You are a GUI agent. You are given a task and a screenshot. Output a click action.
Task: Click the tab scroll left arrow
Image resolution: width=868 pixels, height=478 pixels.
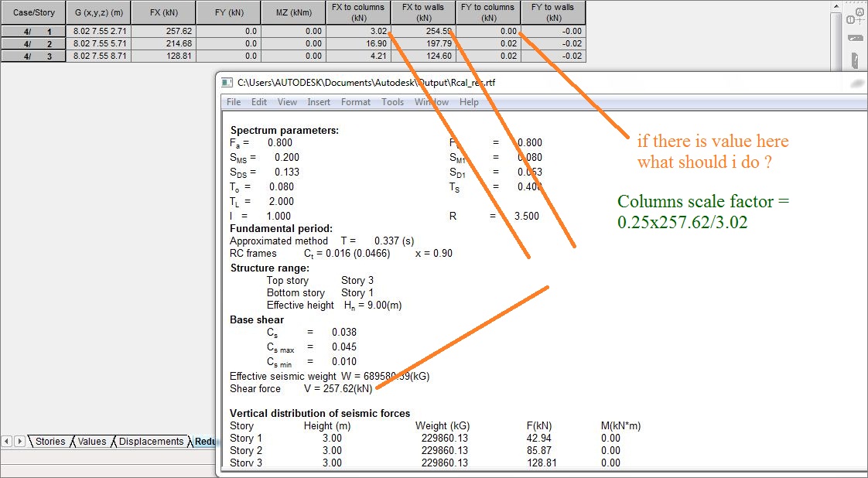click(7, 441)
